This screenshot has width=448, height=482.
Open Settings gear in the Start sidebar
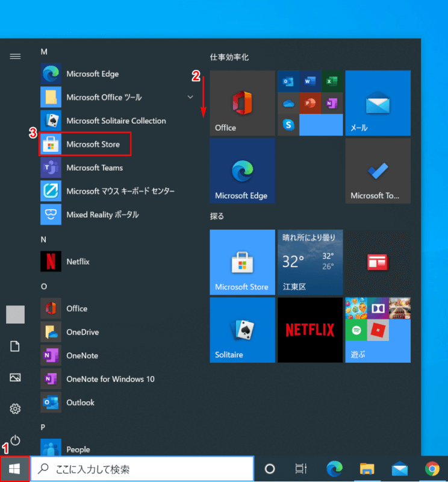(15, 408)
